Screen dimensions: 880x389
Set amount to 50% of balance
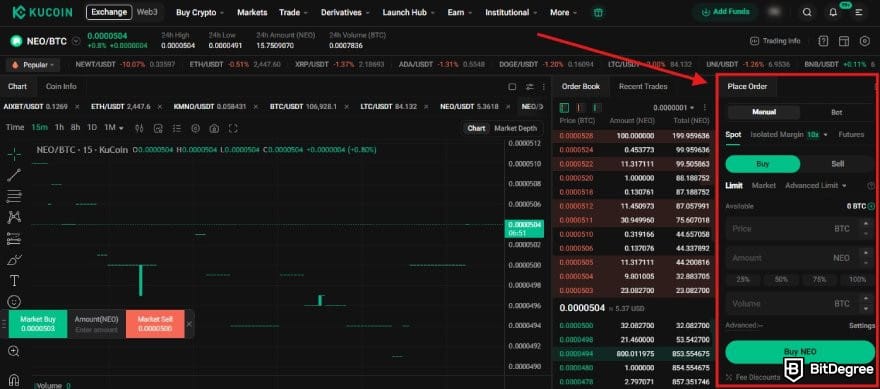(x=781, y=280)
